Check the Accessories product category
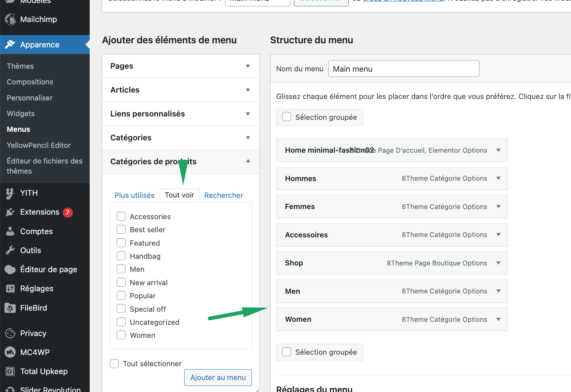The image size is (571, 392). point(121,216)
